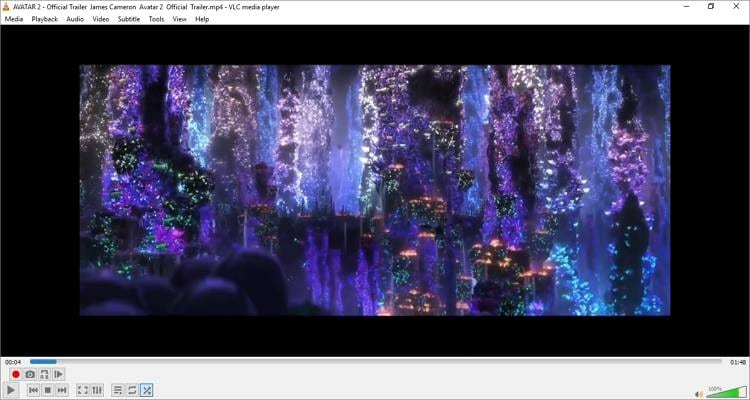Viewport: 750px width, 400px height.
Task: Click the VLC cone icon in title bar
Action: coord(6,7)
